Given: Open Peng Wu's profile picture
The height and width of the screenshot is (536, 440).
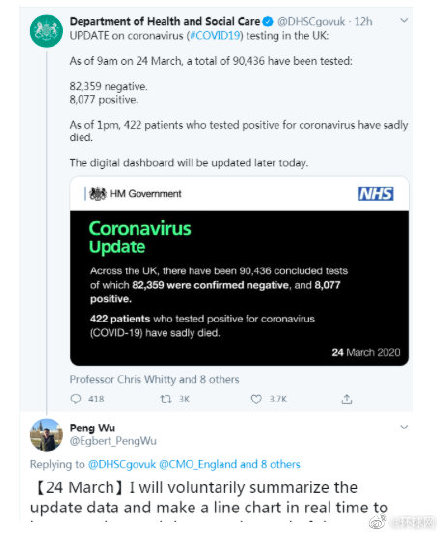Looking at the screenshot, I should [x=46, y=435].
